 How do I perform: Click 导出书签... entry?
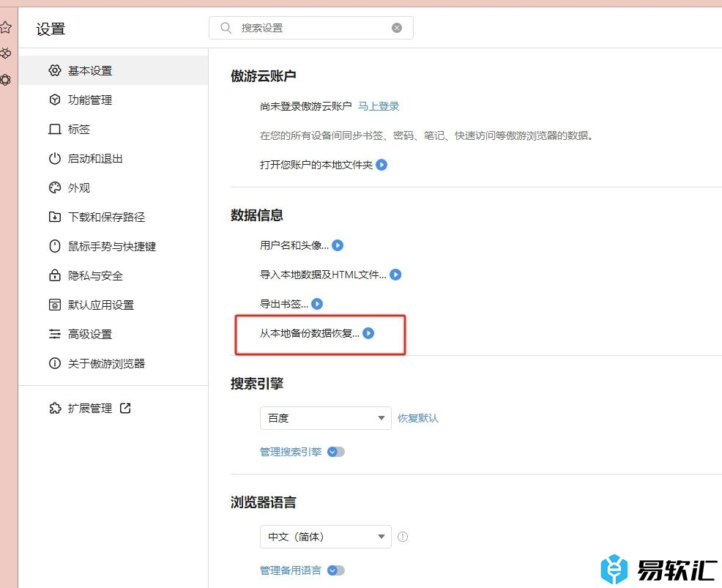(x=284, y=304)
